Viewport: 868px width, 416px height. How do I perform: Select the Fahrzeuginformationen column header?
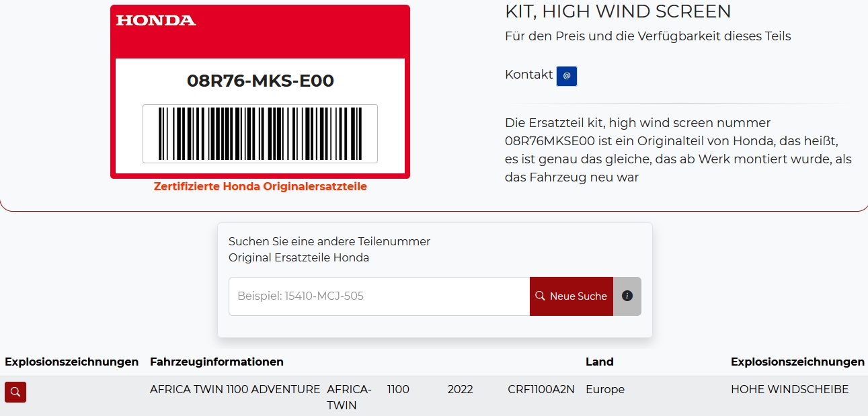(216, 362)
